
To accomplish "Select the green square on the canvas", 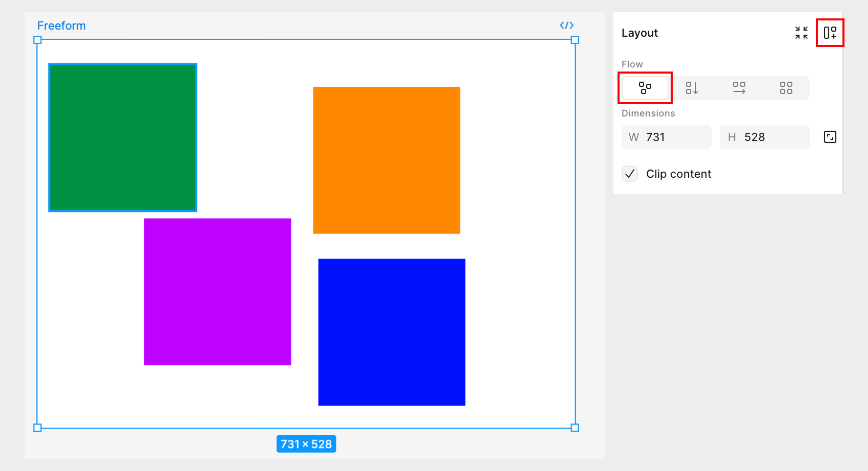I will [x=122, y=137].
